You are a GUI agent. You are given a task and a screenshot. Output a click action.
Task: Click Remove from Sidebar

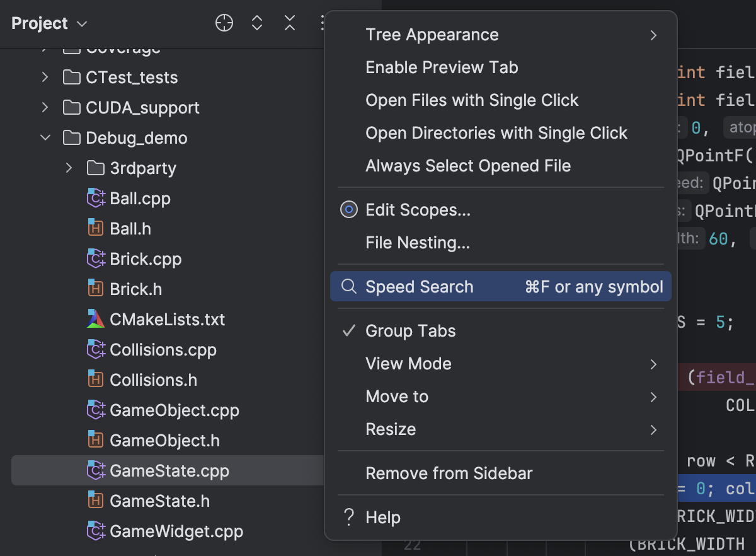(x=449, y=473)
